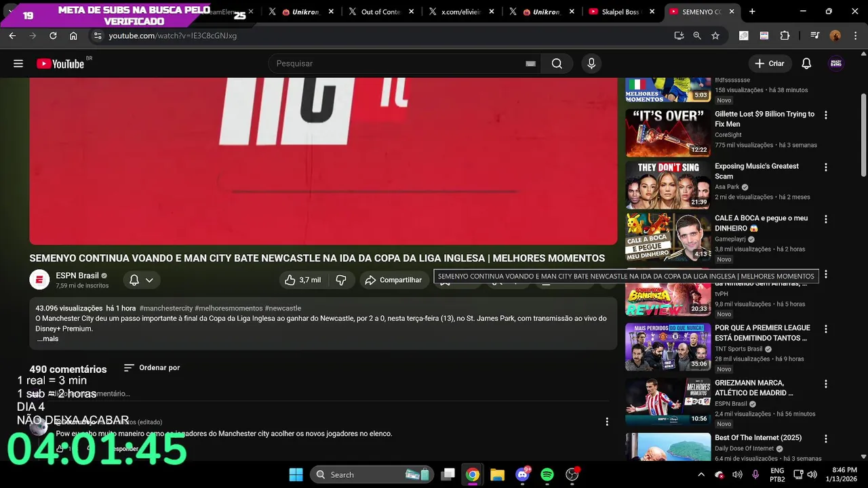Open Exposing Music's Greatest Scam title
Screen dimensions: 868x488
click(757, 171)
